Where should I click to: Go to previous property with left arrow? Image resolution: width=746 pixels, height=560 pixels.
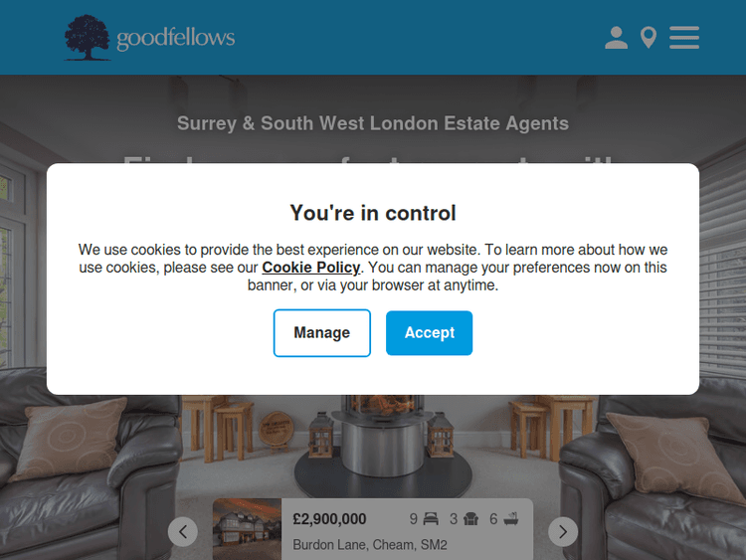click(x=183, y=531)
